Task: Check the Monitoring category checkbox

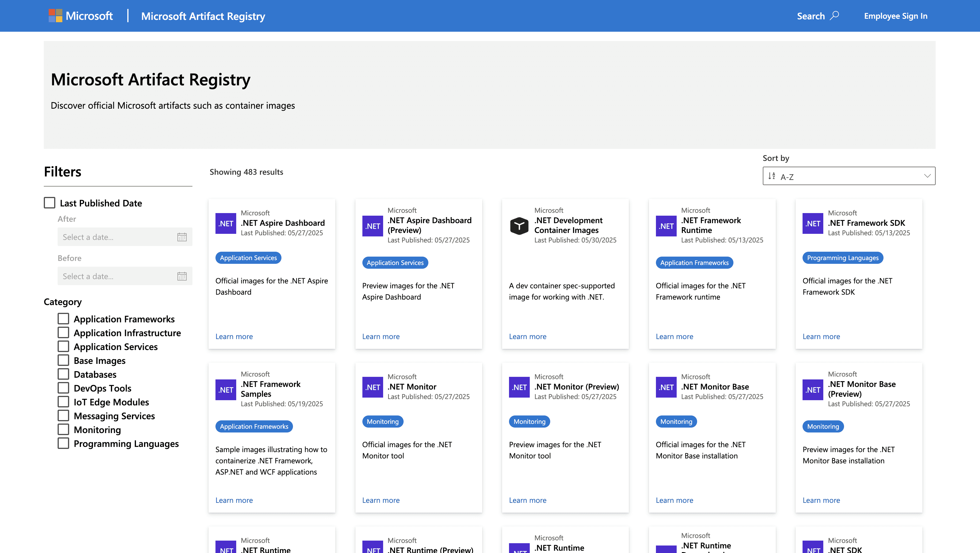Action: coord(63,429)
